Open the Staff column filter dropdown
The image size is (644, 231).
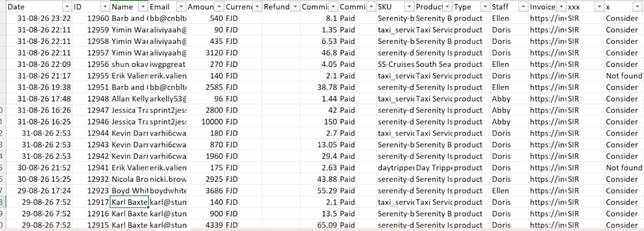[x=523, y=6]
